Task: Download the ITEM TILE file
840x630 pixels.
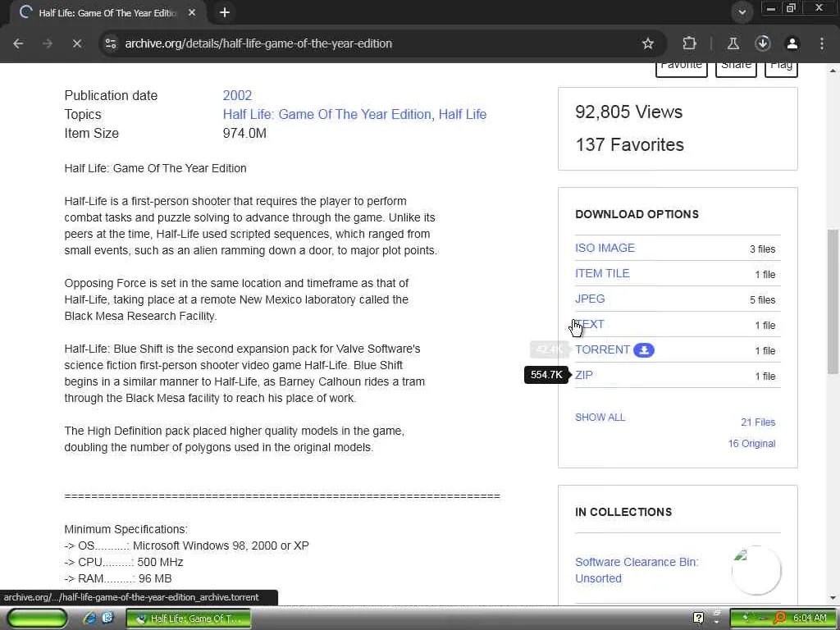Action: [602, 273]
